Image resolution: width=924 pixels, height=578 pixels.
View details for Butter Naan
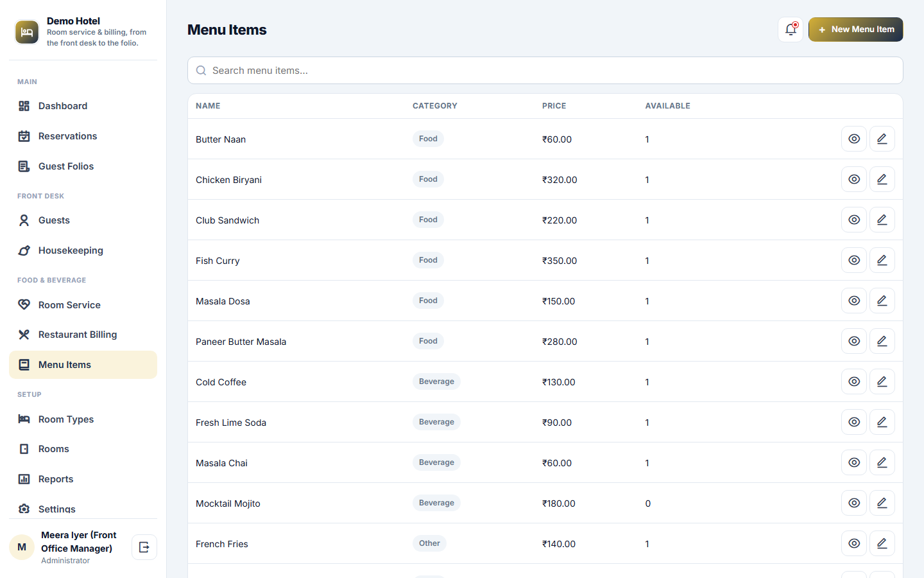854,139
